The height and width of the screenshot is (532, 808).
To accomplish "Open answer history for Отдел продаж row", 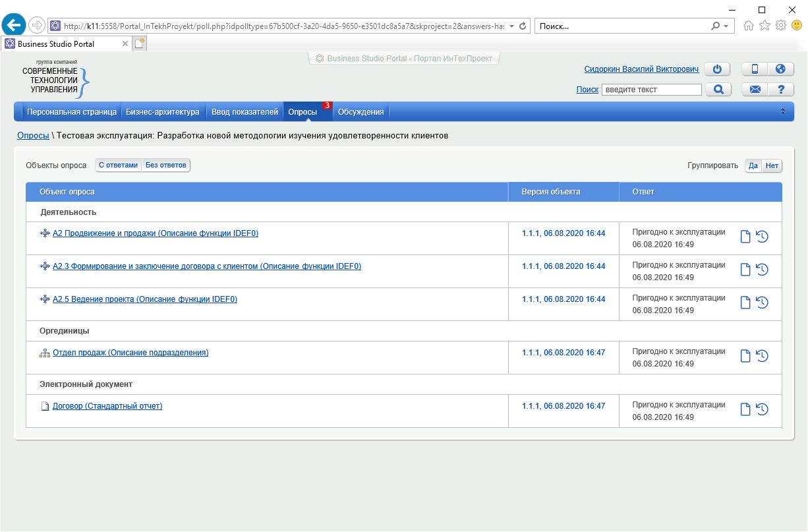I will (763, 356).
